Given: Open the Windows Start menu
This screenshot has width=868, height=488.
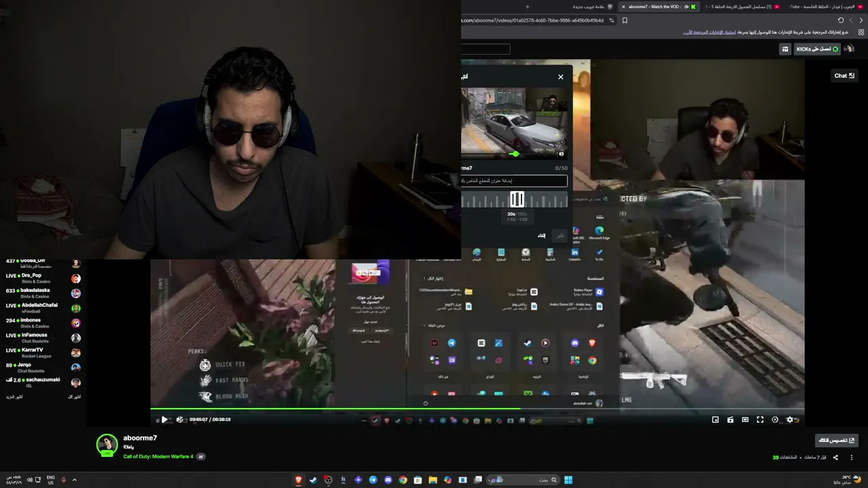Looking at the screenshot, I should pyautogui.click(x=568, y=480).
